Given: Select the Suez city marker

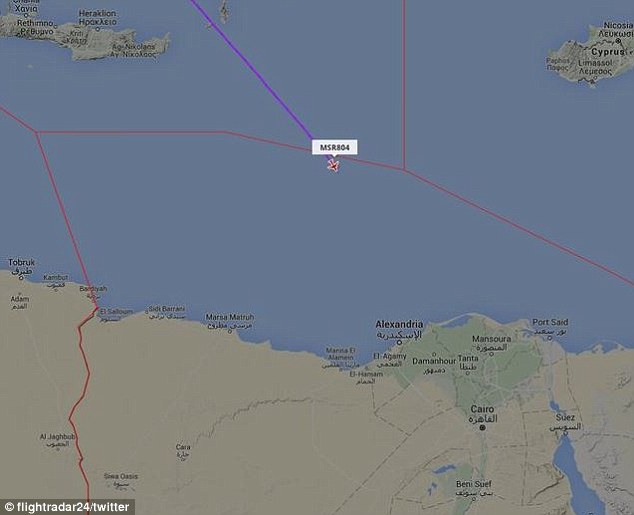Looking at the screenshot, I should 565,434.
